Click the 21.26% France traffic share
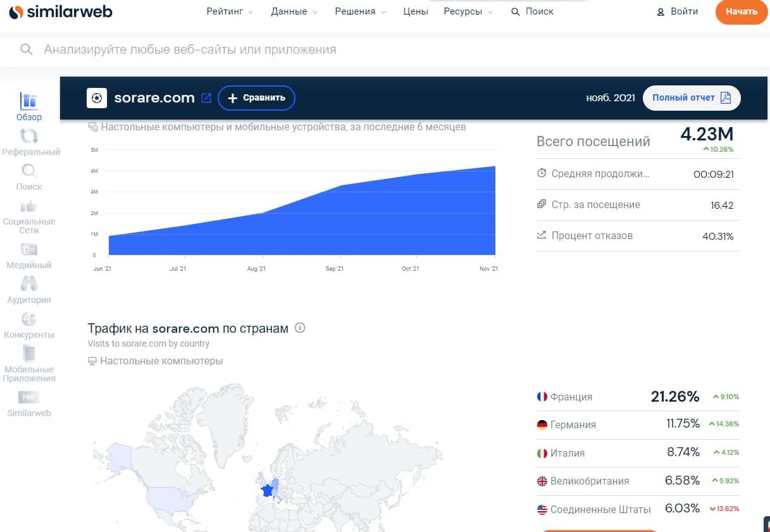The image size is (770, 532). tap(675, 397)
